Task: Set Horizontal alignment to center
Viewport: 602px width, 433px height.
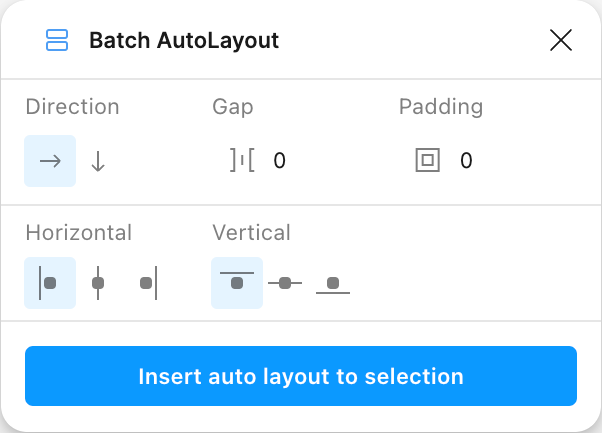Action: click(x=98, y=283)
